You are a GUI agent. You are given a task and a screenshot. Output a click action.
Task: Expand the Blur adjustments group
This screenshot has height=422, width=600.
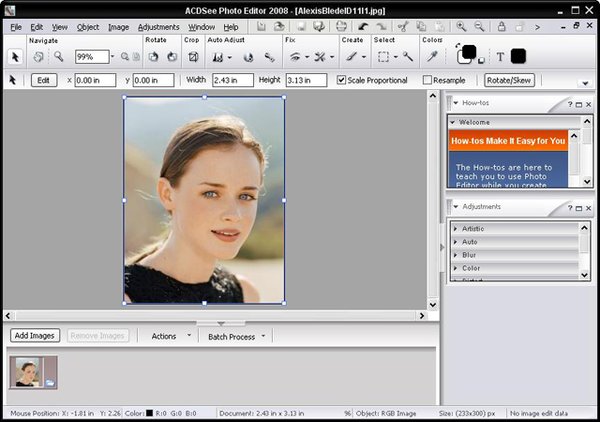coord(469,255)
